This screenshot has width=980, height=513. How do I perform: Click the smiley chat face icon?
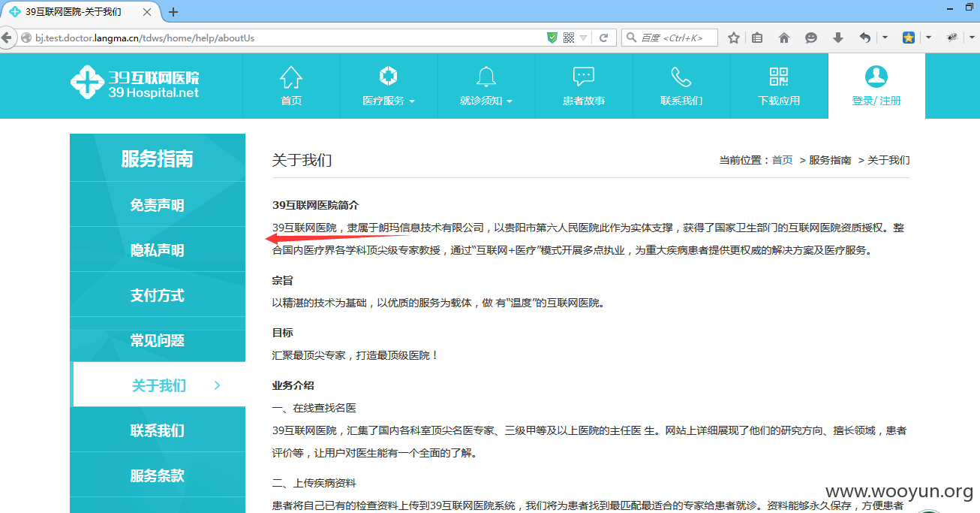[811, 38]
